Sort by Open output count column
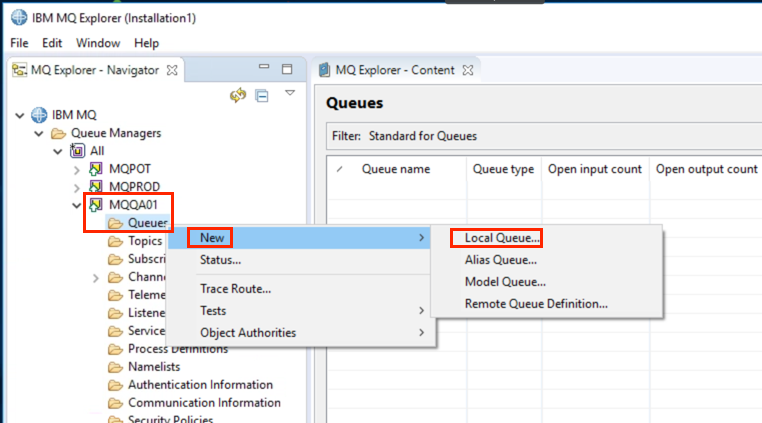 pyautogui.click(x=707, y=169)
